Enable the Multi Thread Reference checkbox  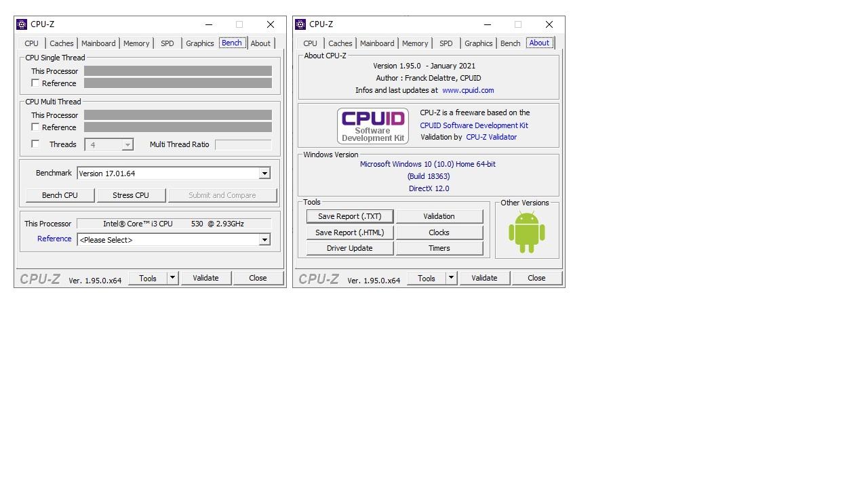point(35,127)
